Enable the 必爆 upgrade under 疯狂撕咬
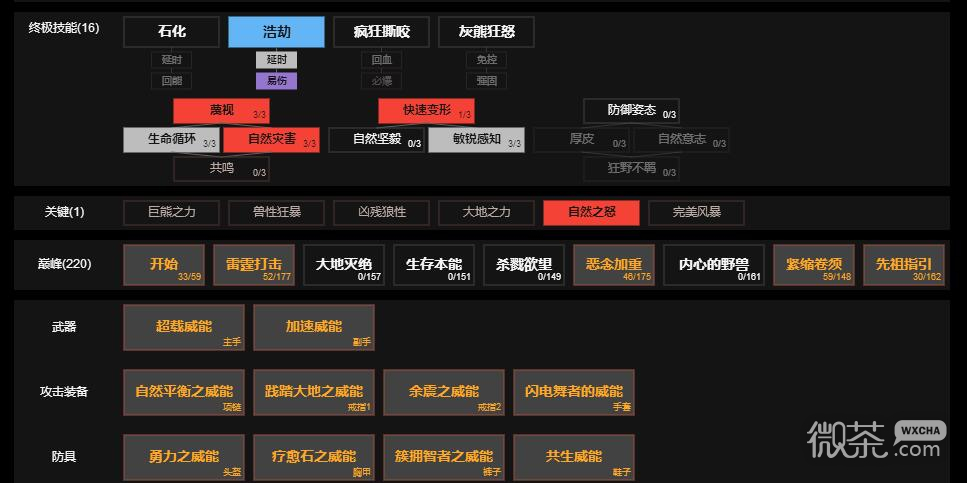The width and height of the screenshot is (967, 483). pyautogui.click(x=381, y=81)
